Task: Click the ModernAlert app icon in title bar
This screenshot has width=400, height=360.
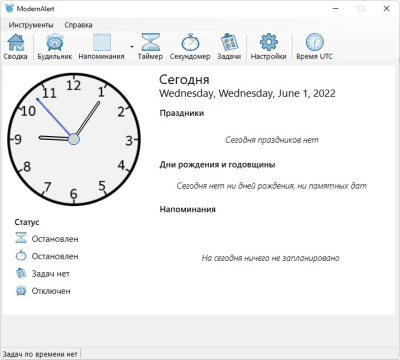Action: click(x=10, y=9)
